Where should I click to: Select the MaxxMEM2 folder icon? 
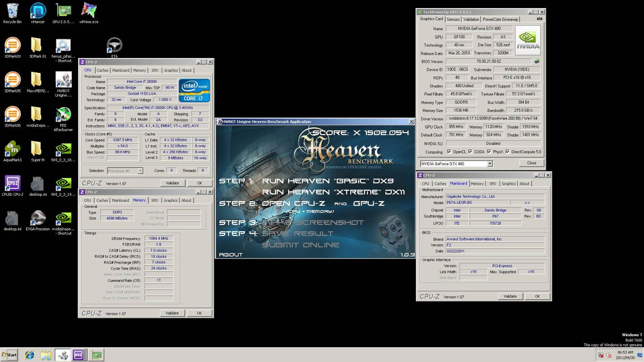38,83
